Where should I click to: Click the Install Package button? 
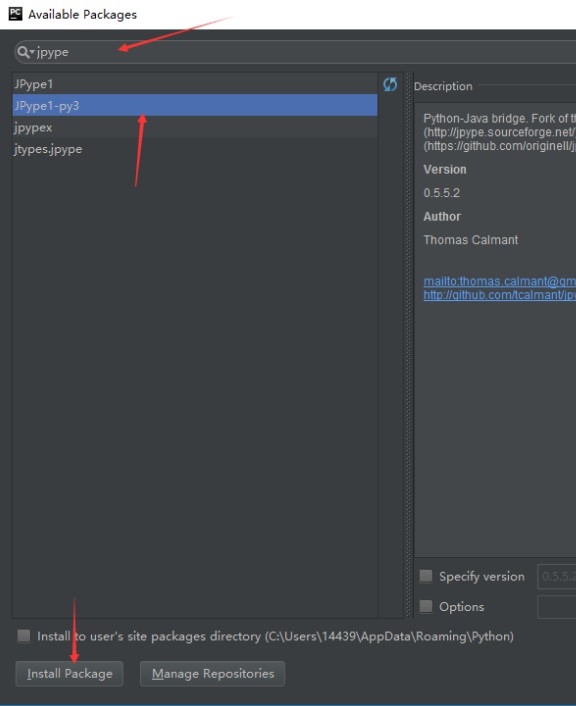[x=69, y=674]
